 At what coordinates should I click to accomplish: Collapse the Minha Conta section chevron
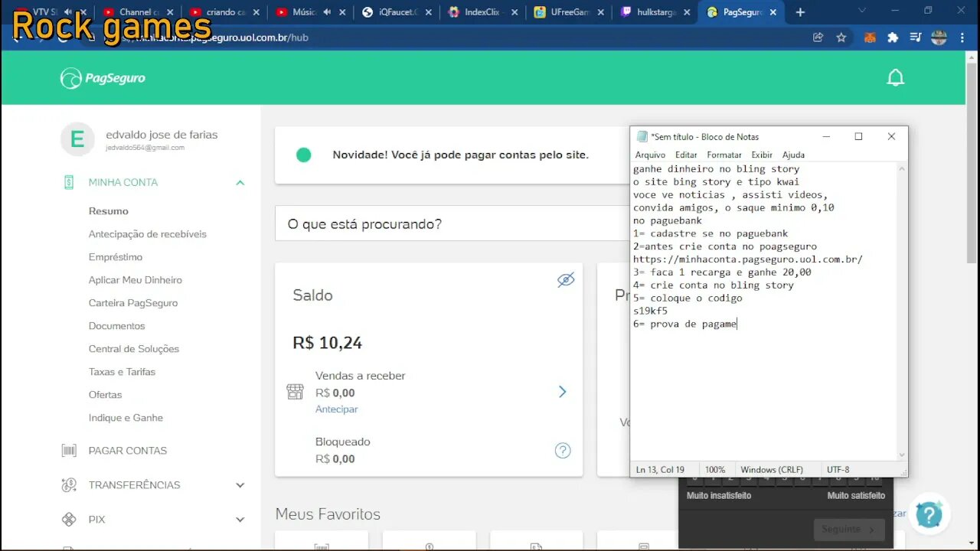[240, 182]
